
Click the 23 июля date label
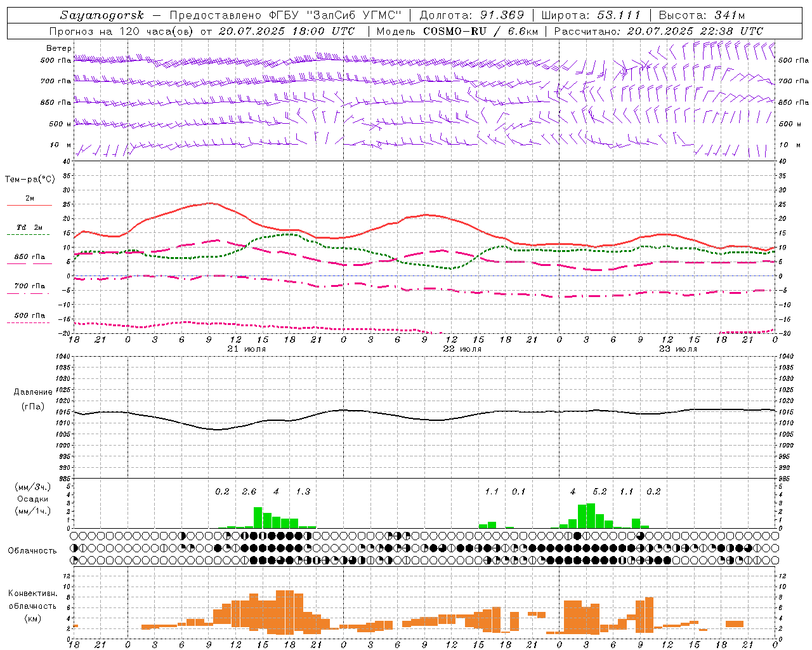(678, 349)
